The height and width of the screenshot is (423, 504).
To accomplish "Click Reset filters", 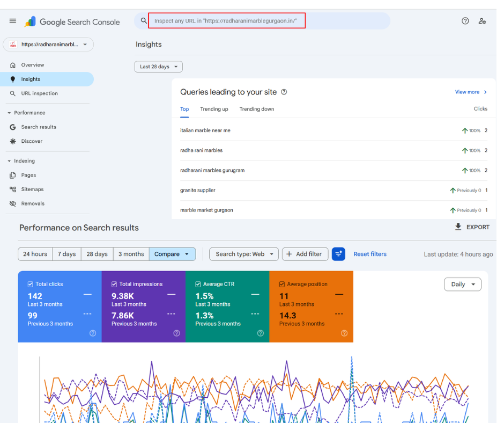I will pos(369,254).
